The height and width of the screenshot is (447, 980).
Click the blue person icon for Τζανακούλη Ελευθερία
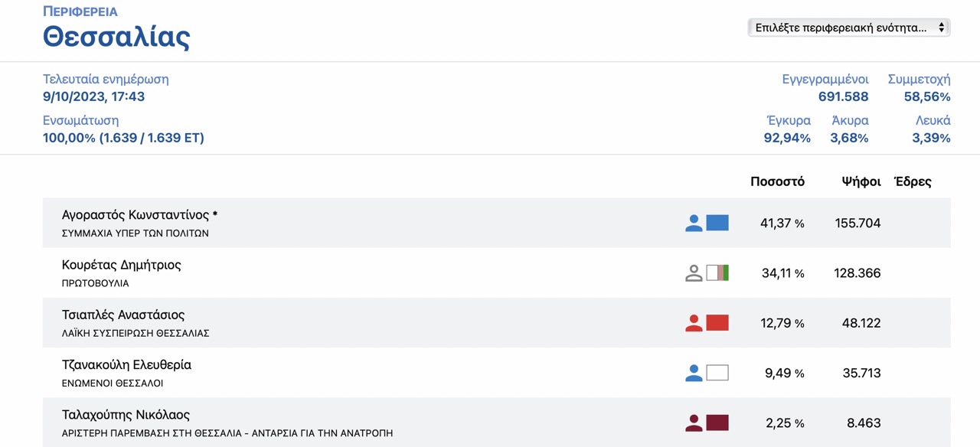[694, 373]
